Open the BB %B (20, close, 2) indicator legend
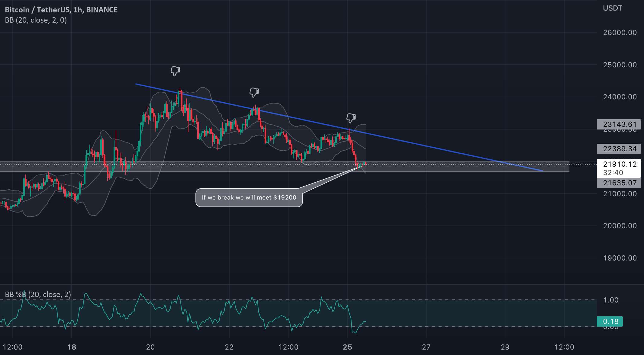 click(x=38, y=295)
